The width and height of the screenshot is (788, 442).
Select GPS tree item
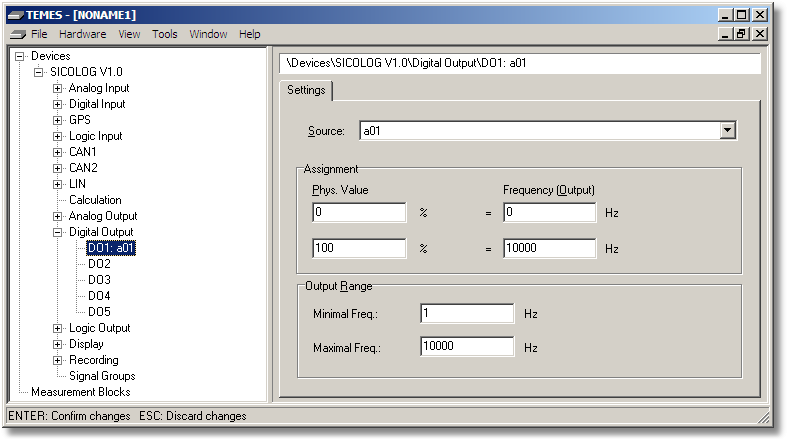pos(80,120)
